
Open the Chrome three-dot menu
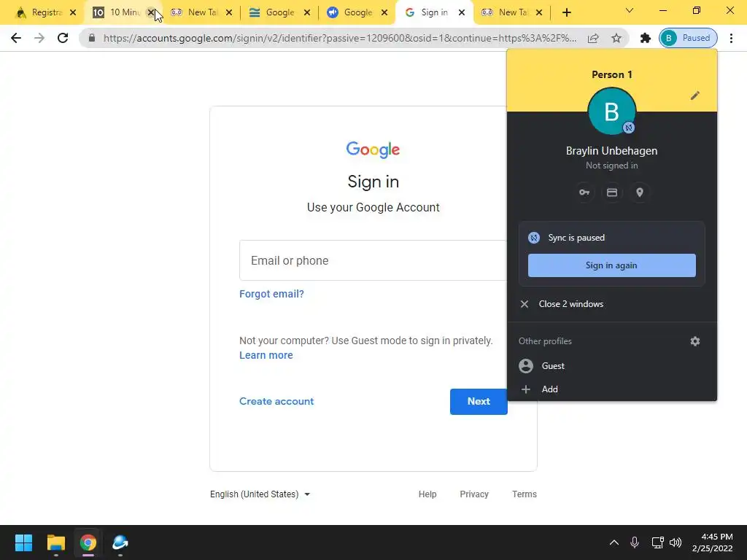click(x=731, y=38)
